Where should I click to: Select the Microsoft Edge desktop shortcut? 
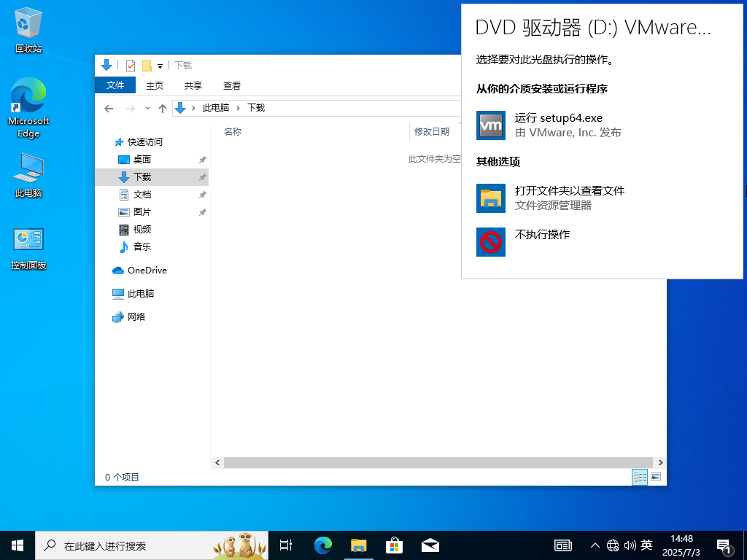pos(28,108)
